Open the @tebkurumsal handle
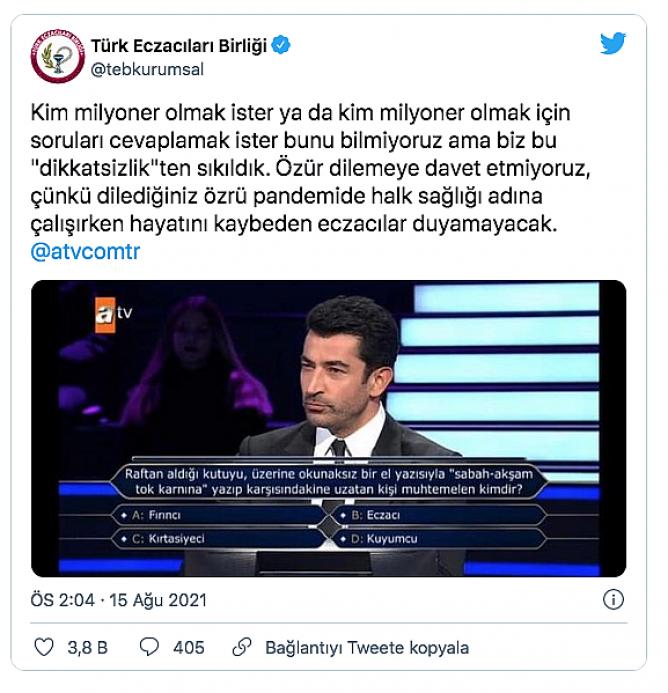The width and height of the screenshot is (668, 693). (x=147, y=69)
